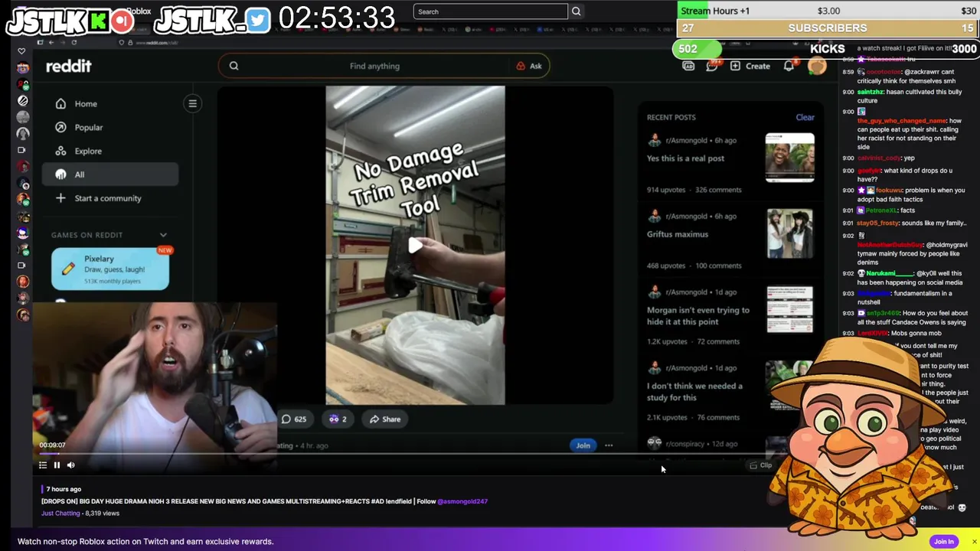Open 'Morgan isn't even trying to hide it' post
This screenshot has width=980, height=551.
(698, 315)
